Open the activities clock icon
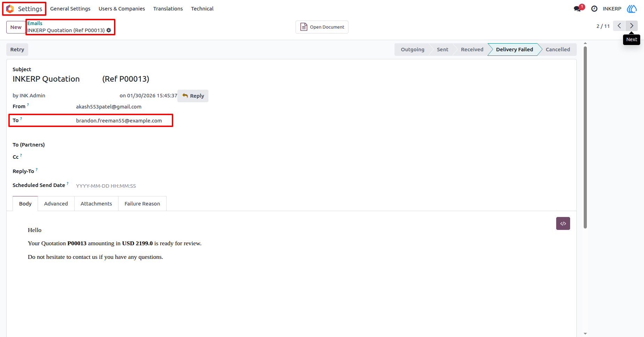Viewport: 644px width, 337px height. tap(595, 9)
